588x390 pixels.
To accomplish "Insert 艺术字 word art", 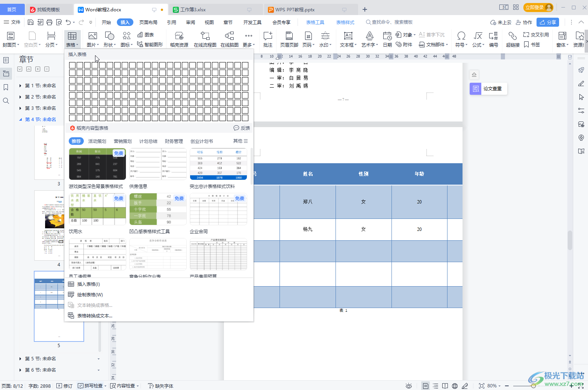I will tap(370, 39).
